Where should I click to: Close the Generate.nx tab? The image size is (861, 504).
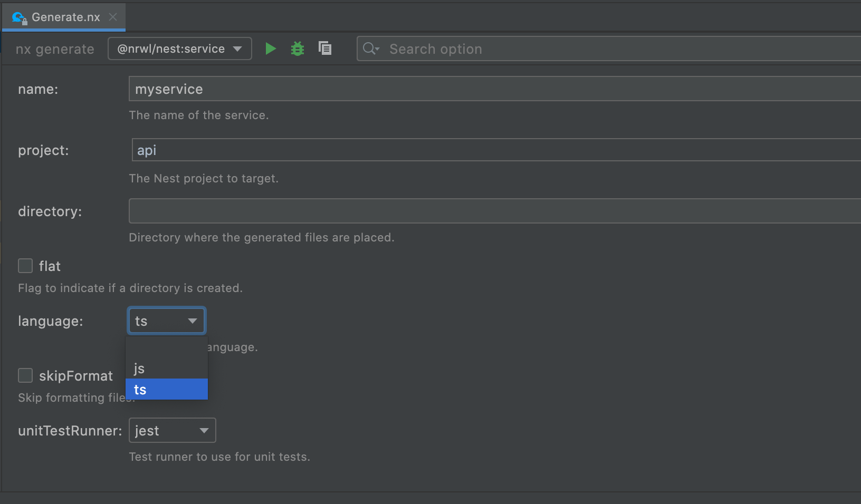coord(112,16)
